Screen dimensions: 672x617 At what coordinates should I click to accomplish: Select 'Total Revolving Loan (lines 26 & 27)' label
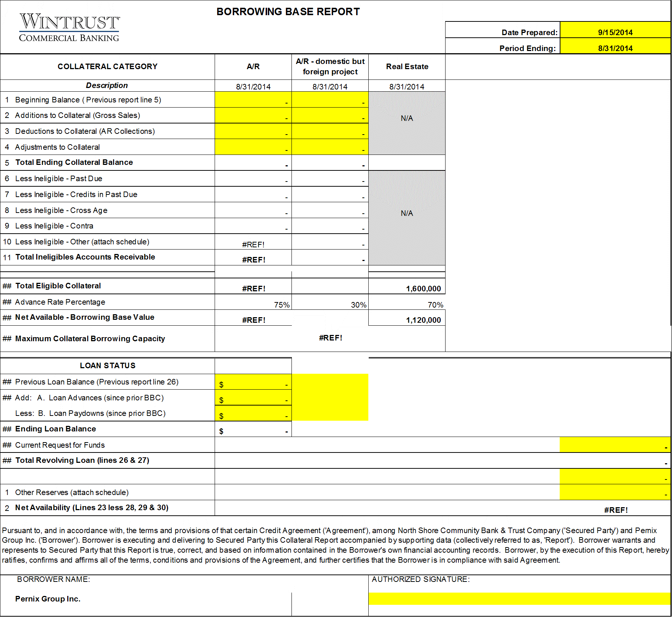coord(82,460)
